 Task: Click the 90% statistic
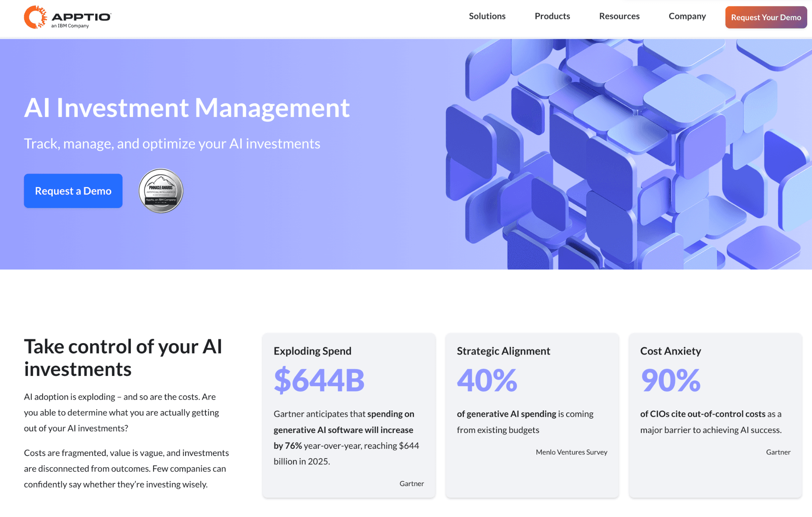tap(670, 380)
